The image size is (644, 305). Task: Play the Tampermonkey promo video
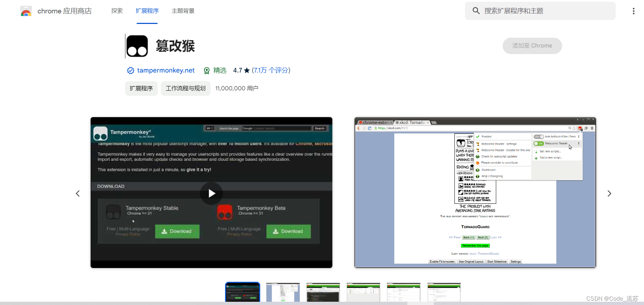pyautogui.click(x=212, y=193)
